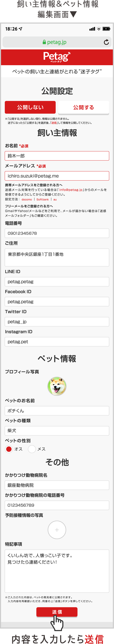Select the 公開する option
The width and height of the screenshot is (114, 644).
[x=84, y=107]
